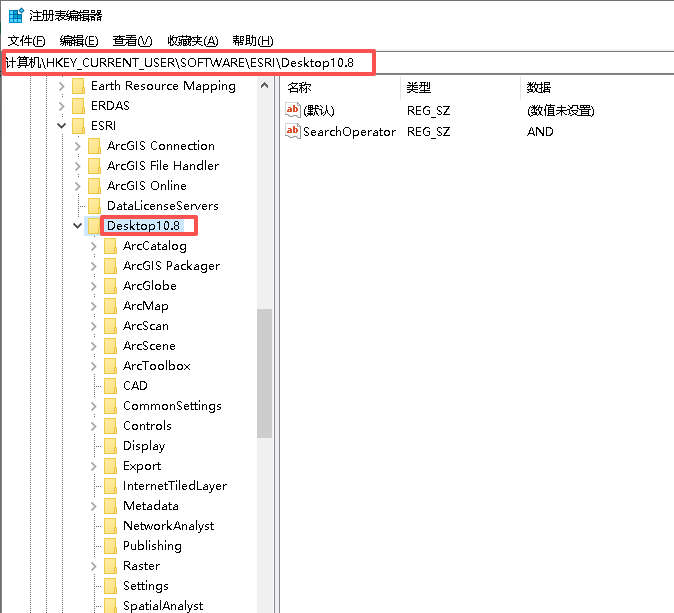Open the 收藏夹(A) menu
The image size is (674, 613).
click(x=192, y=40)
